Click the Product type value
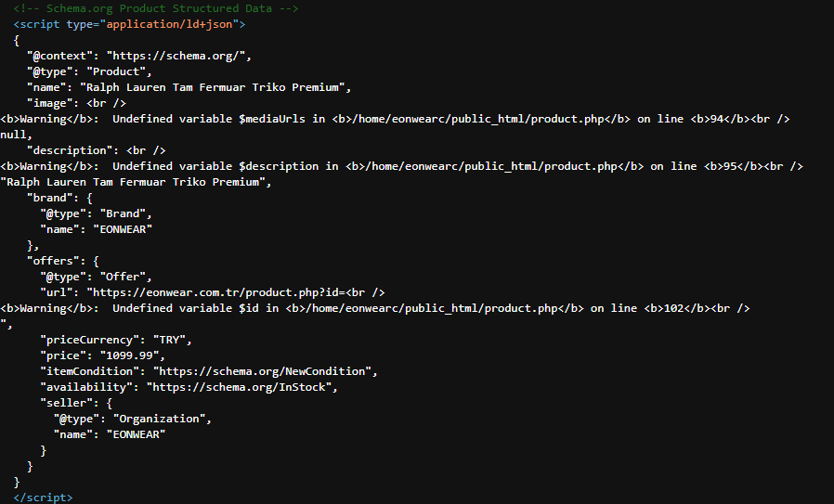Viewport: 834px width, 504px height. pyautogui.click(x=116, y=71)
